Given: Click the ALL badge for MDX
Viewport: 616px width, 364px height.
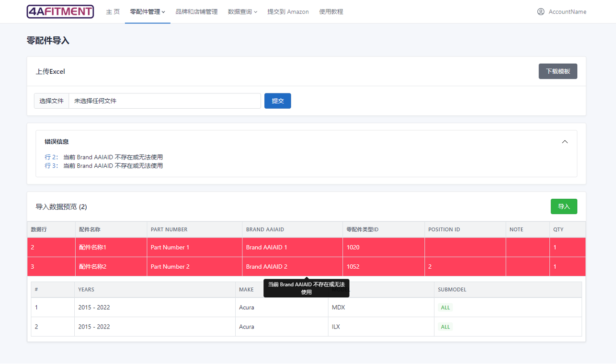Looking at the screenshot, I should point(445,307).
